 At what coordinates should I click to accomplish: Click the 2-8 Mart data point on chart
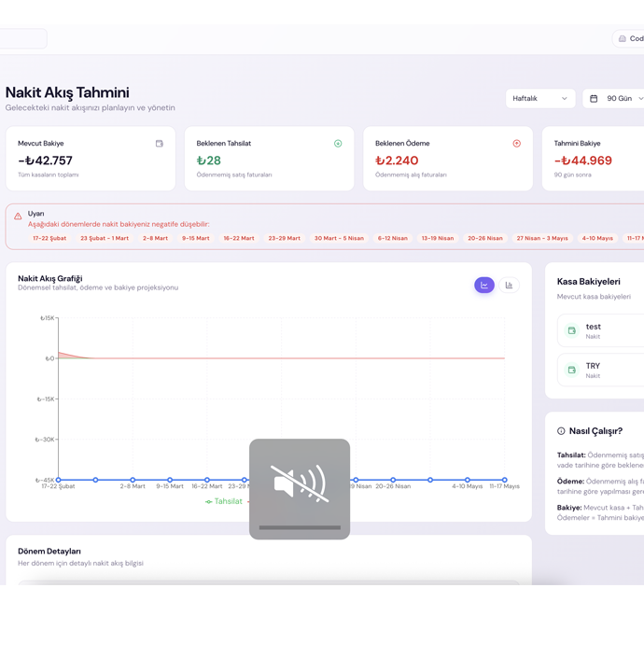133,480
